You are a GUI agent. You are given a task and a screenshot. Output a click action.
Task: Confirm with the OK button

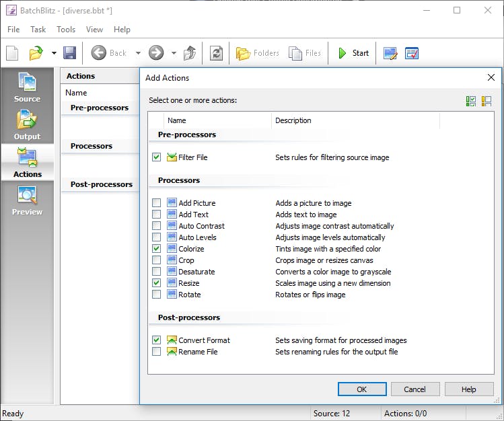pos(362,389)
